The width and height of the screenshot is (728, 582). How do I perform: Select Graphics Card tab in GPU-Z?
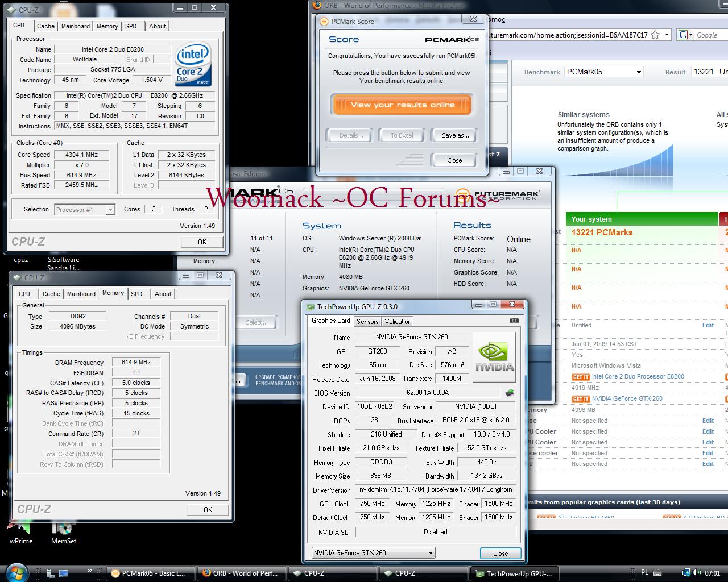331,321
